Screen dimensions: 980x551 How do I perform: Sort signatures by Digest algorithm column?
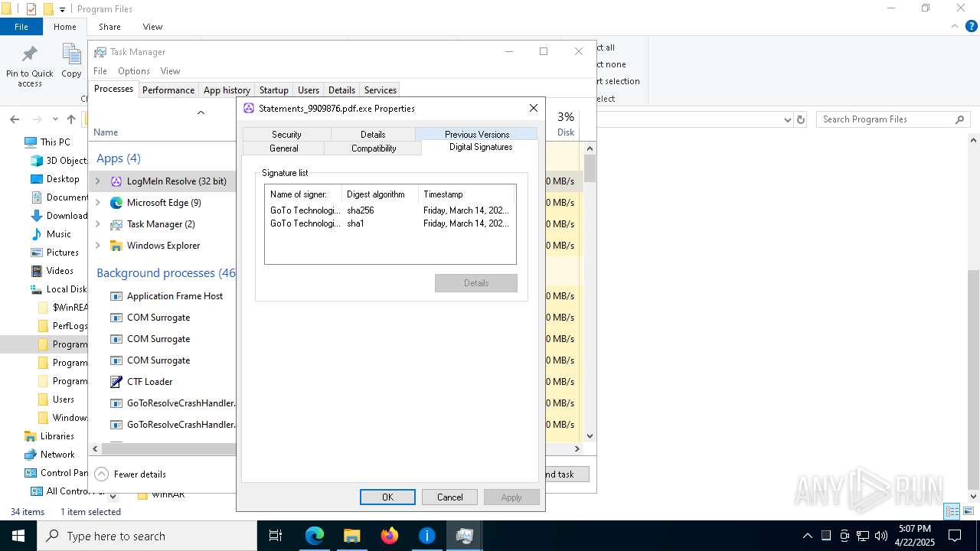(x=381, y=194)
